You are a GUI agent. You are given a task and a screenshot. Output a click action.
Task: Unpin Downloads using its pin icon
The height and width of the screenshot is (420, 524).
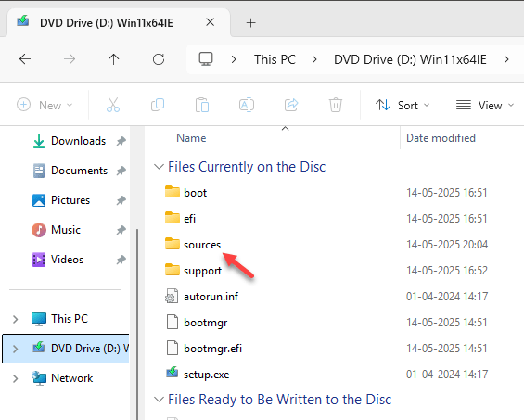pyautogui.click(x=121, y=141)
